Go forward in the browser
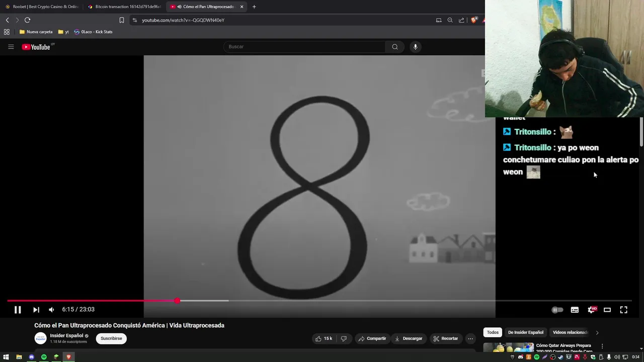 point(17,20)
